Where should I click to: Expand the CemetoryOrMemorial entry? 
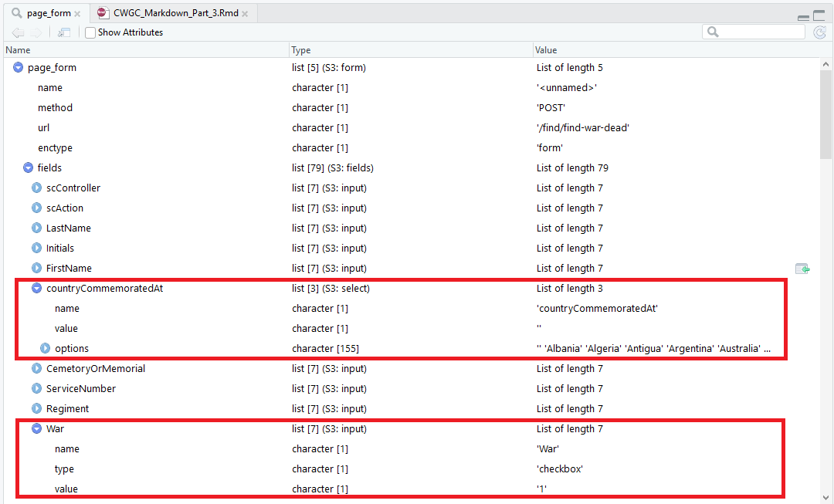coord(36,368)
